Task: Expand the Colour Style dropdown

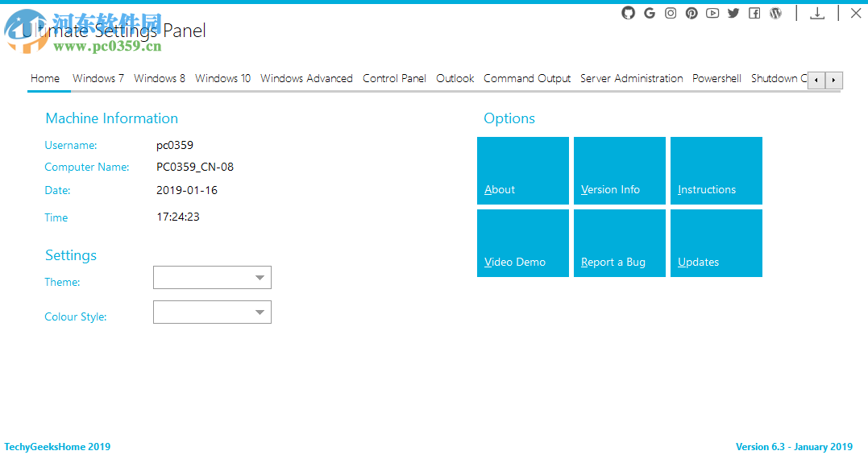Action: (x=212, y=312)
